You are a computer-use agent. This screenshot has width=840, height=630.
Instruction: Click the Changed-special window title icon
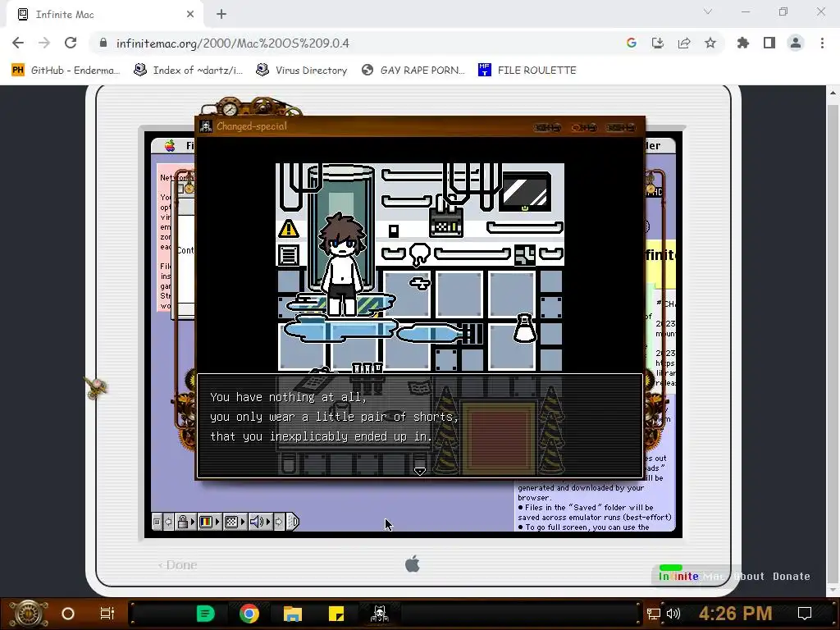tap(206, 126)
